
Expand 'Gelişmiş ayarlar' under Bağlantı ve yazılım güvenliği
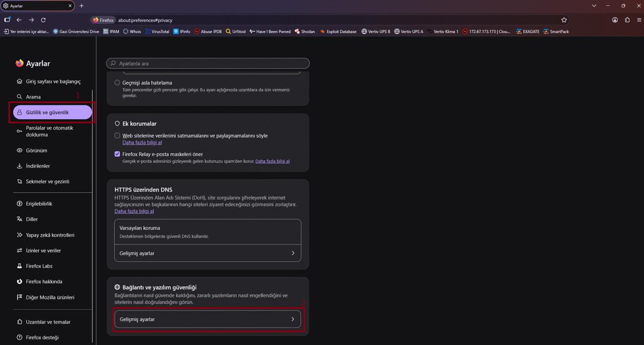(208, 319)
